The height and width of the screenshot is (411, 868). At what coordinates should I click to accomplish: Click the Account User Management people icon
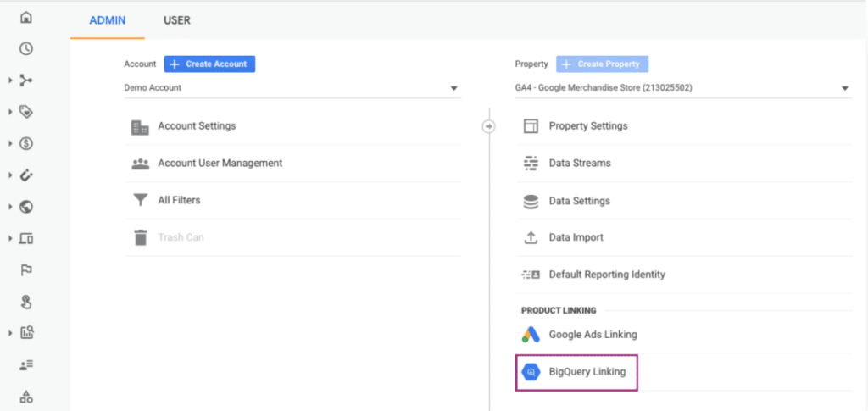pyautogui.click(x=140, y=164)
